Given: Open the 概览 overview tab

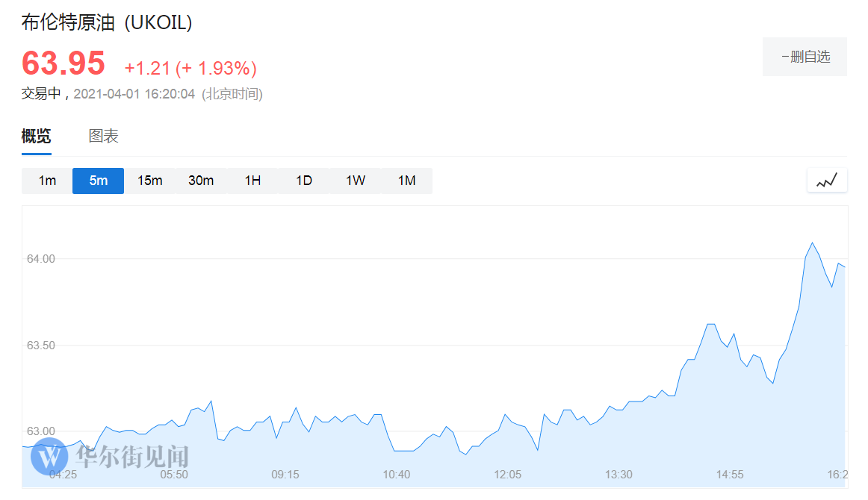Looking at the screenshot, I should click(x=36, y=137).
